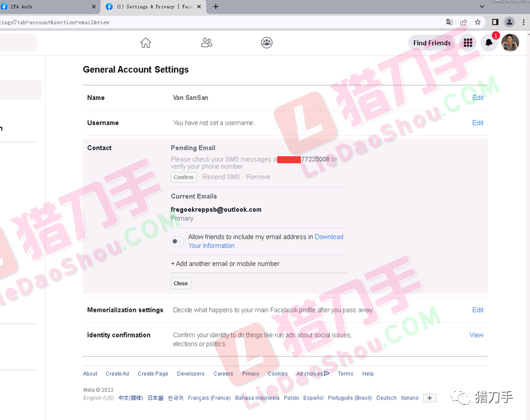Screen dimensions: 530x420
Task: Open Chrome profile icon
Action: point(509,22)
